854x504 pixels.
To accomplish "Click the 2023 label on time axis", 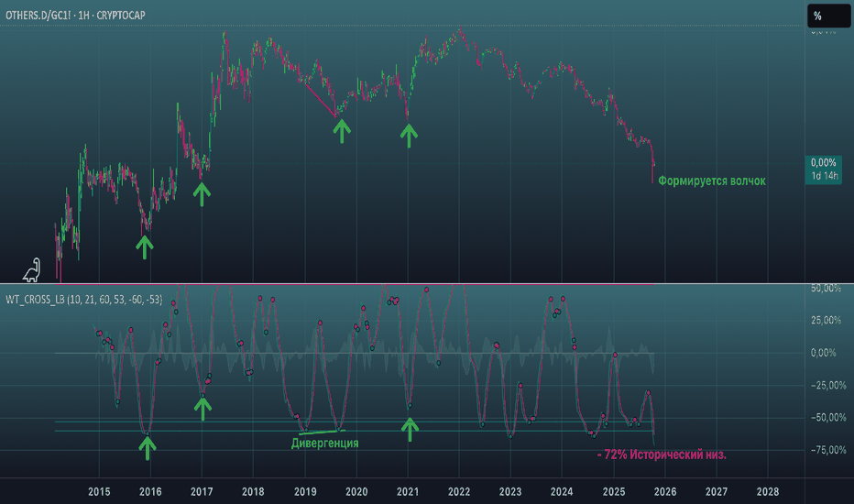I will click(x=509, y=492).
